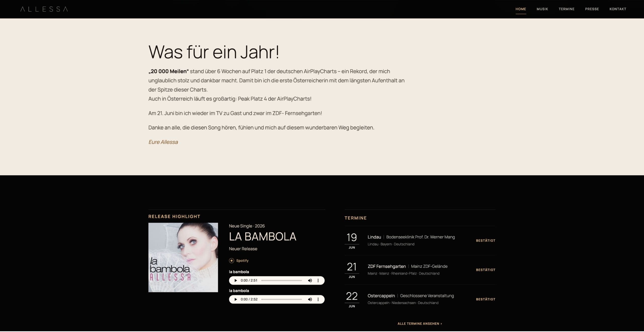The image size is (644, 332).
Task: Click the ALLESSA logo in the header
Action: pos(44,9)
